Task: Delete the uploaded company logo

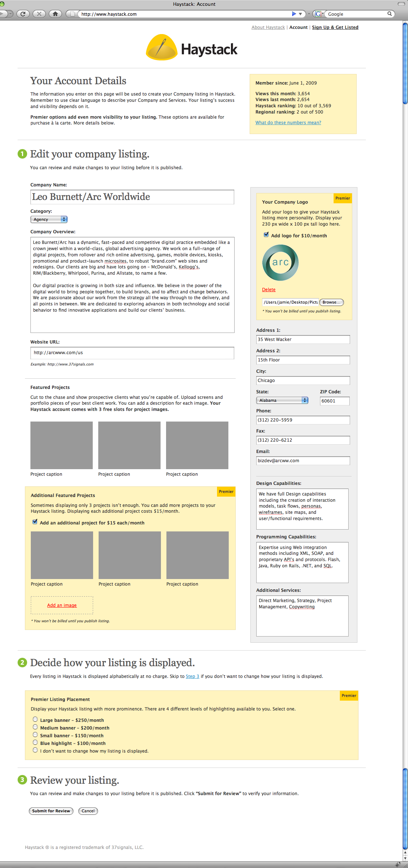Action: [x=269, y=290]
